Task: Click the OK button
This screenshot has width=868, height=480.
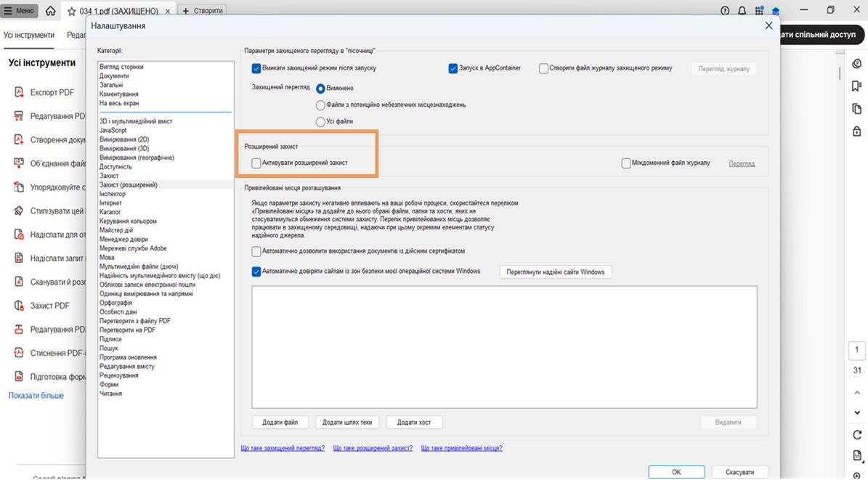Action: (676, 472)
